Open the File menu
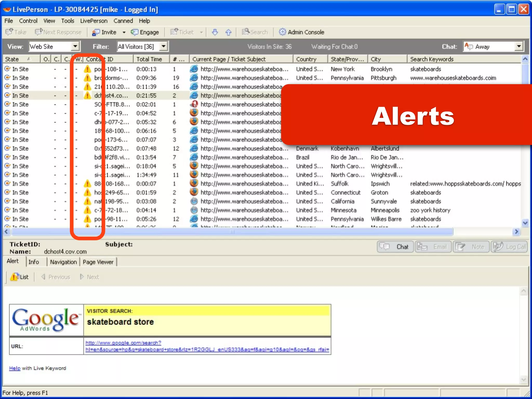532x399 pixels. pyautogui.click(x=9, y=21)
